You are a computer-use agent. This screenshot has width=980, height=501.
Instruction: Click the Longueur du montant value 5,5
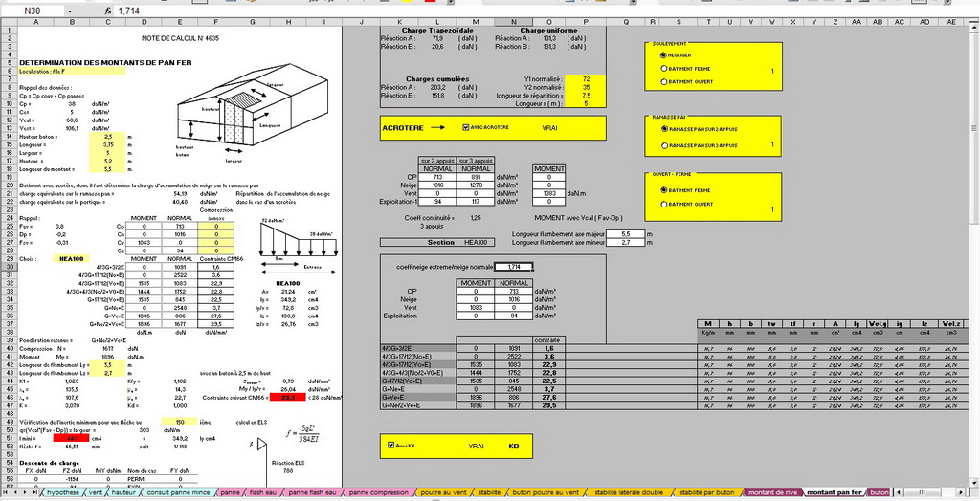[x=107, y=169]
